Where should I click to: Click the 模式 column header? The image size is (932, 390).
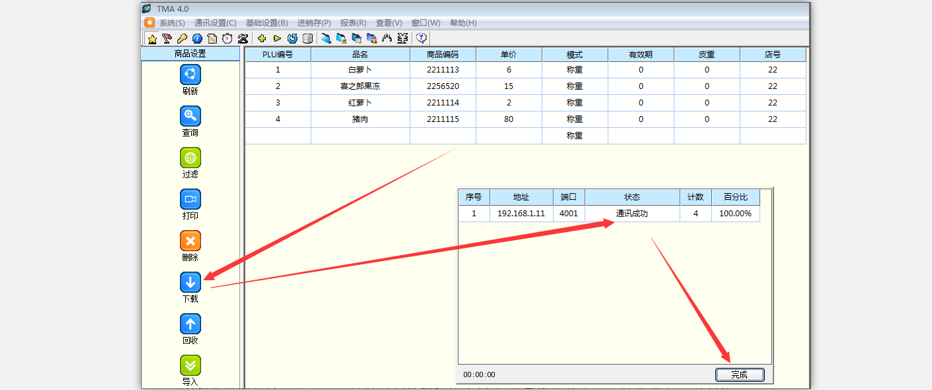pos(575,55)
